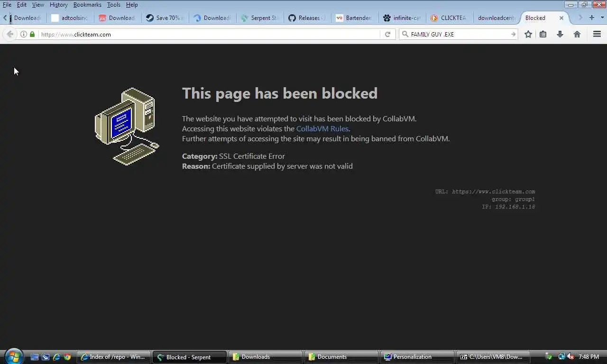The height and width of the screenshot is (364, 607).
Task: Open the hamburger menu
Action: [597, 34]
